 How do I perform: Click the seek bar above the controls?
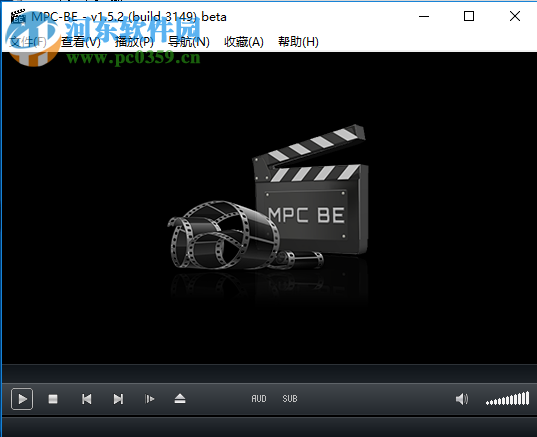coord(269,374)
